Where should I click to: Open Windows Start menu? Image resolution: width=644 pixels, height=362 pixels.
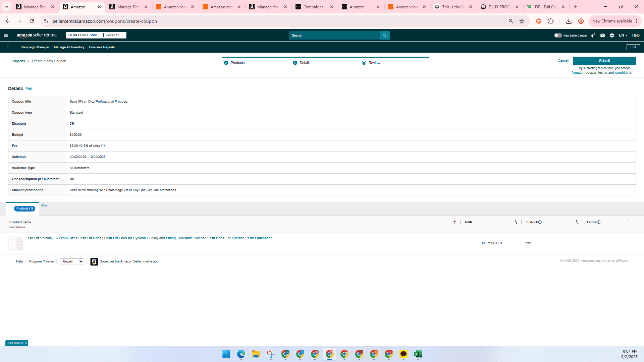click(226, 354)
